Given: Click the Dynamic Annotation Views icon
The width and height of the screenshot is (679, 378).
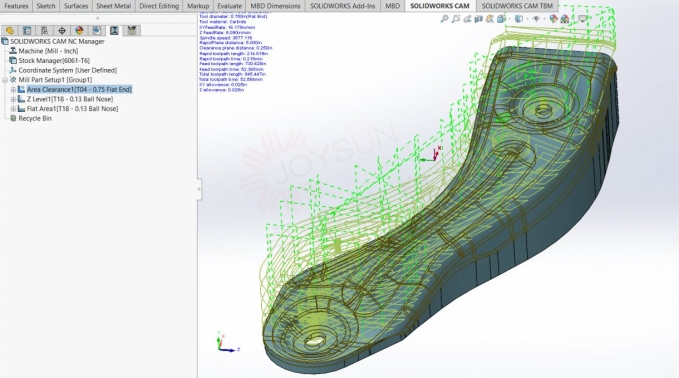Looking at the screenshot, I should coord(490,19).
